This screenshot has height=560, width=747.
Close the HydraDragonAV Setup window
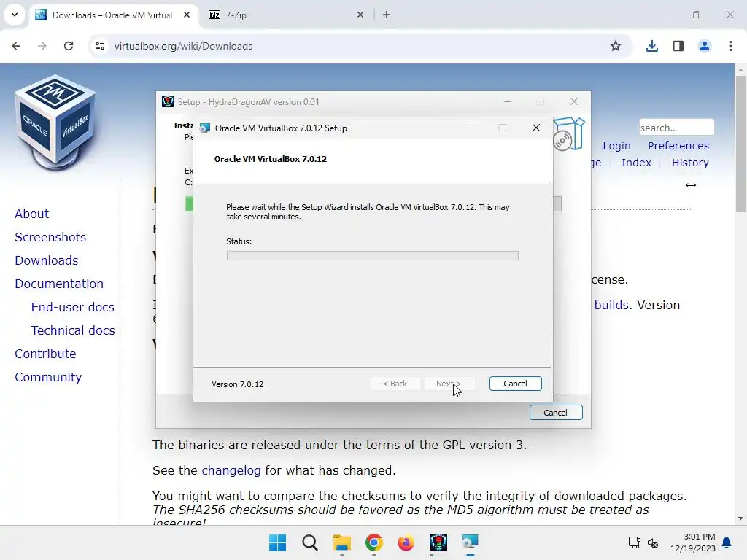574,102
